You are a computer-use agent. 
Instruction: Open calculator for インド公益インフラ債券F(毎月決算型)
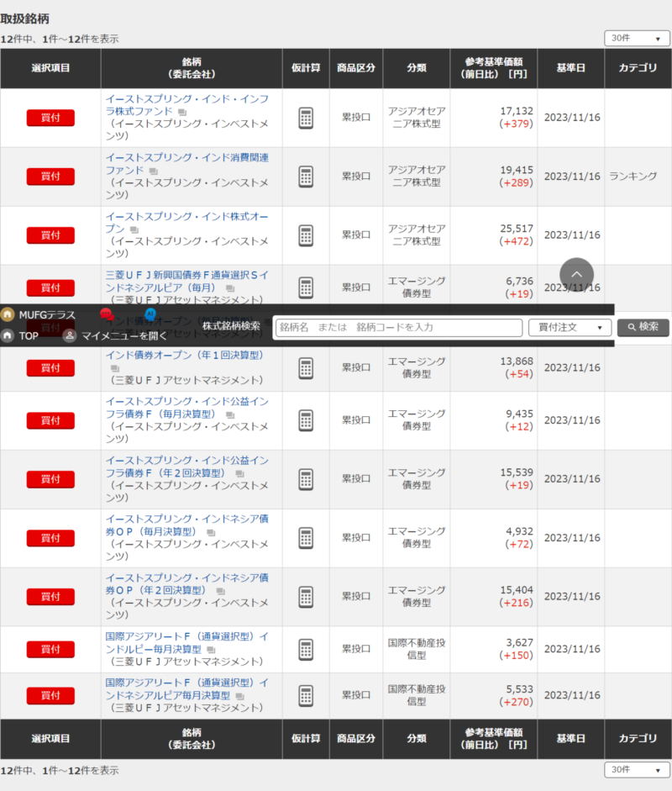[306, 420]
